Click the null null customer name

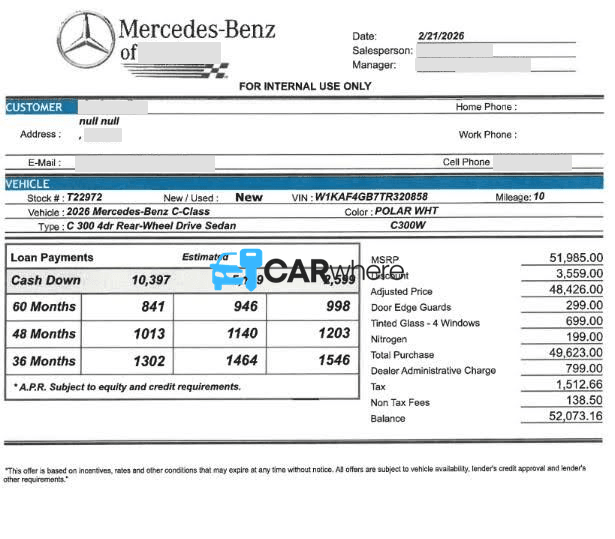100,122
